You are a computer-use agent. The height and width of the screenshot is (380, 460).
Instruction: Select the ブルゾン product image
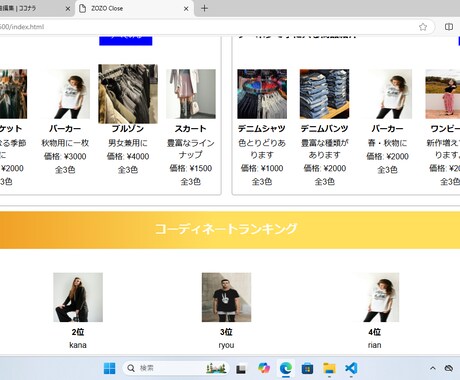point(128,94)
